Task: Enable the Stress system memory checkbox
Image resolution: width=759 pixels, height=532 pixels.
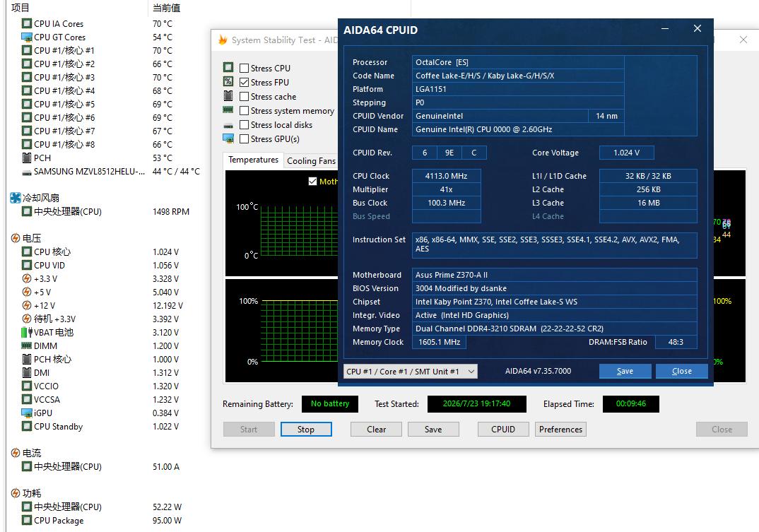Action: 245,111
